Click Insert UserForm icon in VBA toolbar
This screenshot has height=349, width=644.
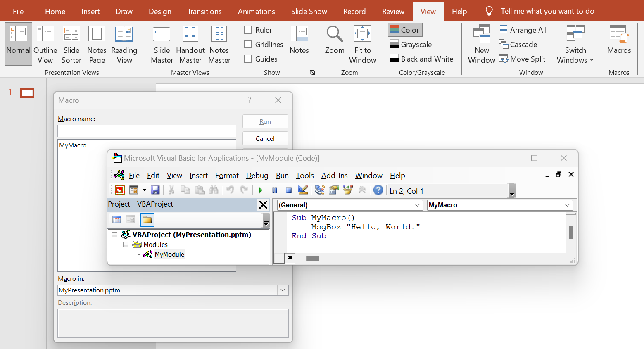coord(133,190)
